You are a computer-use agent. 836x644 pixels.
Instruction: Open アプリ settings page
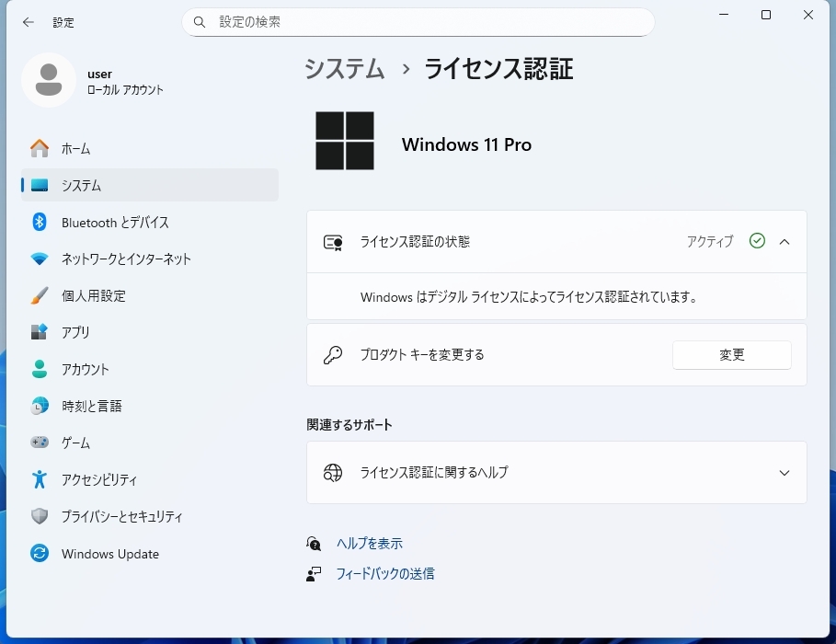coord(150,332)
